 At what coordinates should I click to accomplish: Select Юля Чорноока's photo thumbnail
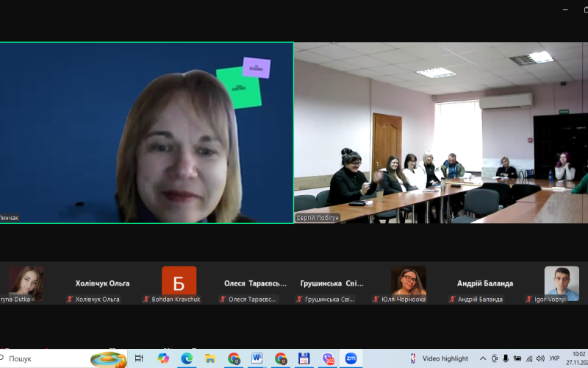409,282
